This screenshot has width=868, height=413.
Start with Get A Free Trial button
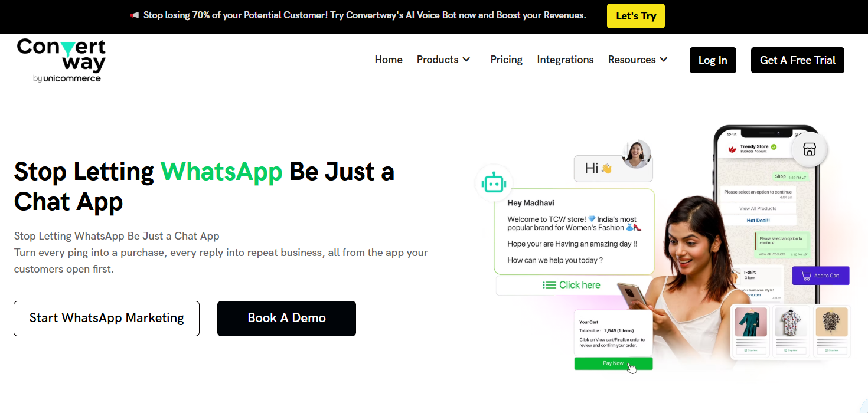[798, 60]
